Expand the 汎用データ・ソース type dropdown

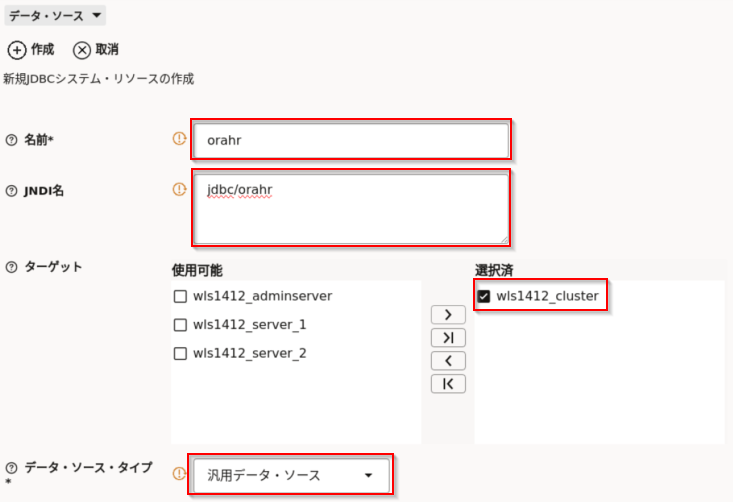click(x=290, y=476)
